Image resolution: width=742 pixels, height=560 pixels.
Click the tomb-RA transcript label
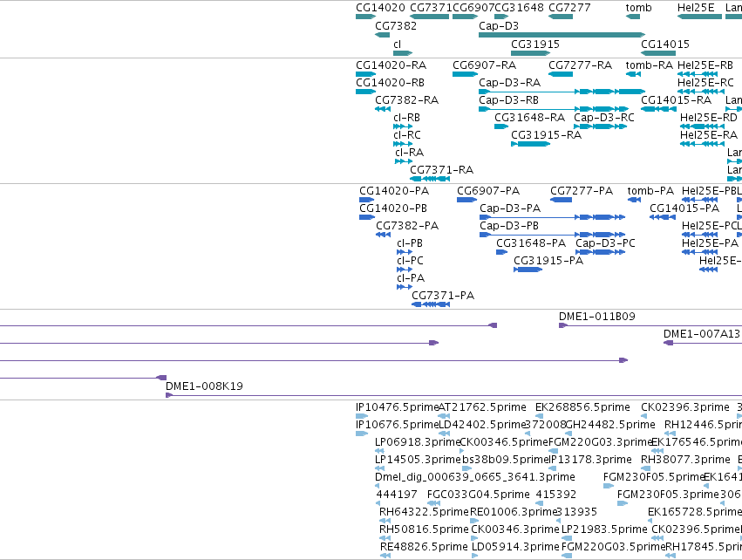point(650,65)
